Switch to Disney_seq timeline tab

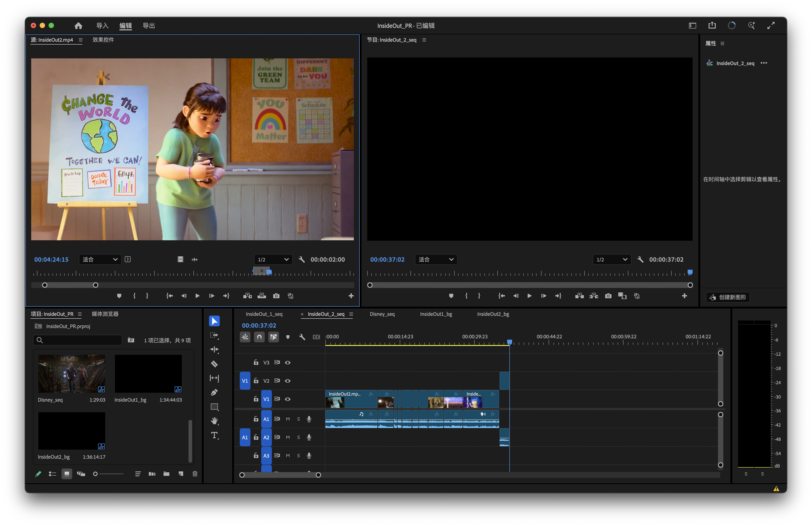point(382,314)
